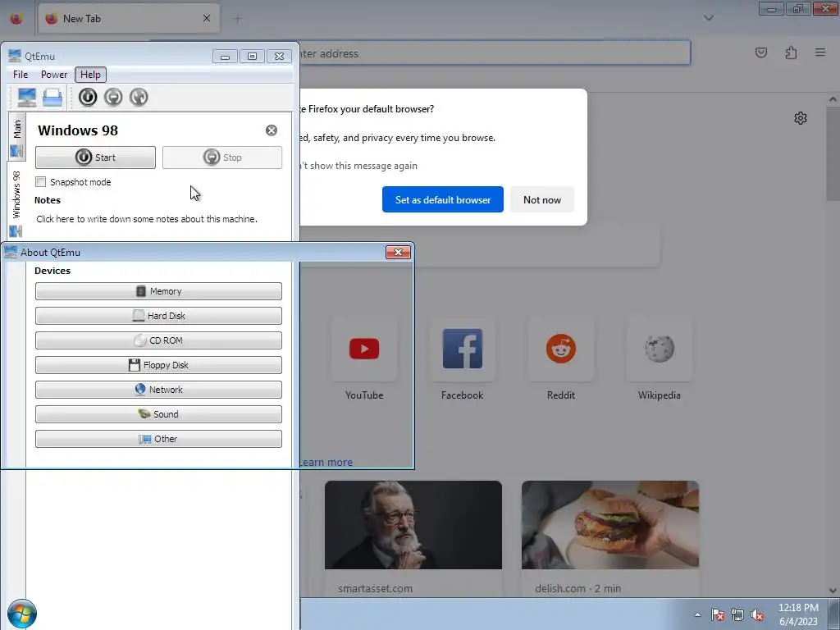Image resolution: width=840 pixels, height=630 pixels.
Task: Click the restart machine toolbar icon
Action: tap(139, 97)
